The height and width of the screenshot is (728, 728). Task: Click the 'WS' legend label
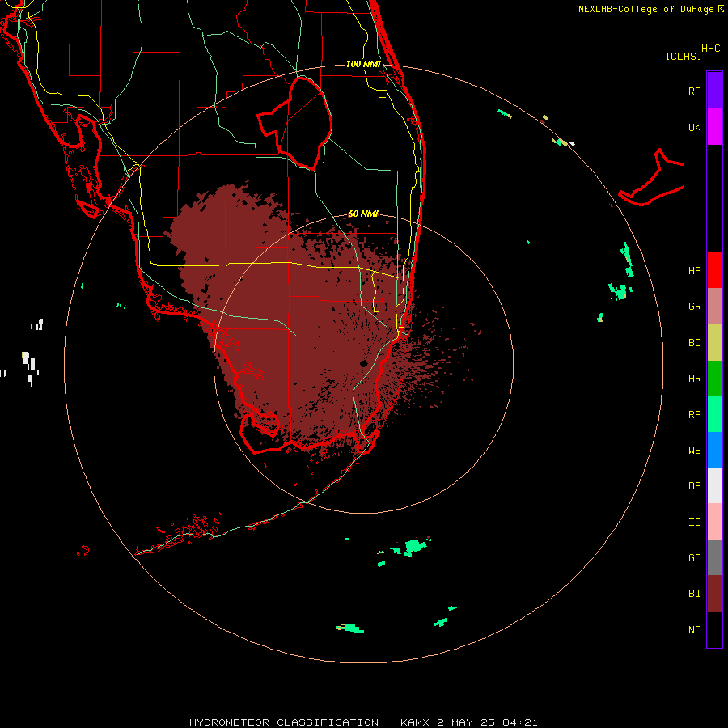point(694,451)
